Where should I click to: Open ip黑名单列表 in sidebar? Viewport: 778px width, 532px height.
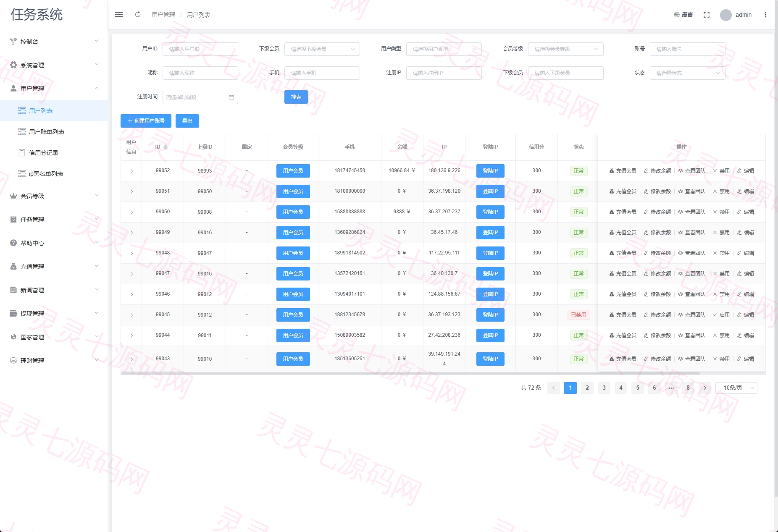54,173
